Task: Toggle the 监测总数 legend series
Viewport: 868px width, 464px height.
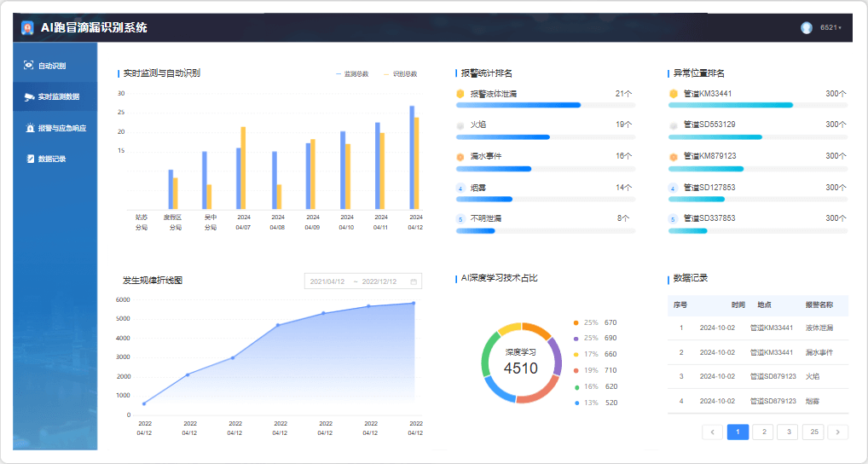Action: [x=352, y=74]
